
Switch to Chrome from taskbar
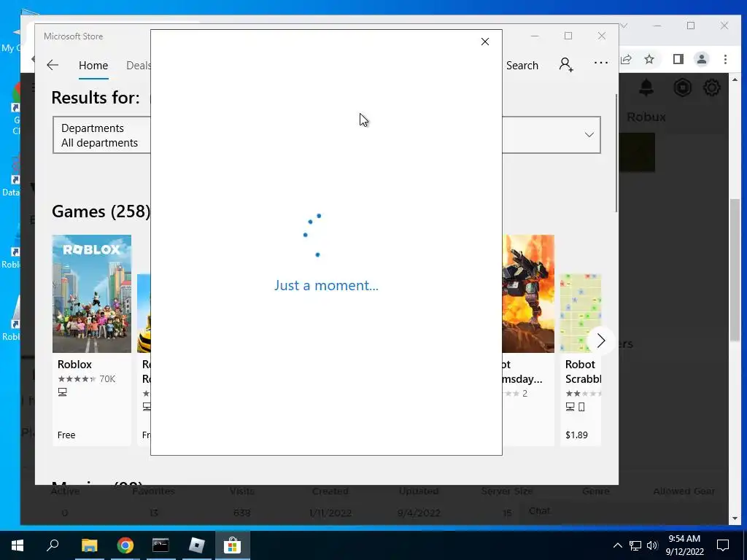[x=125, y=545]
